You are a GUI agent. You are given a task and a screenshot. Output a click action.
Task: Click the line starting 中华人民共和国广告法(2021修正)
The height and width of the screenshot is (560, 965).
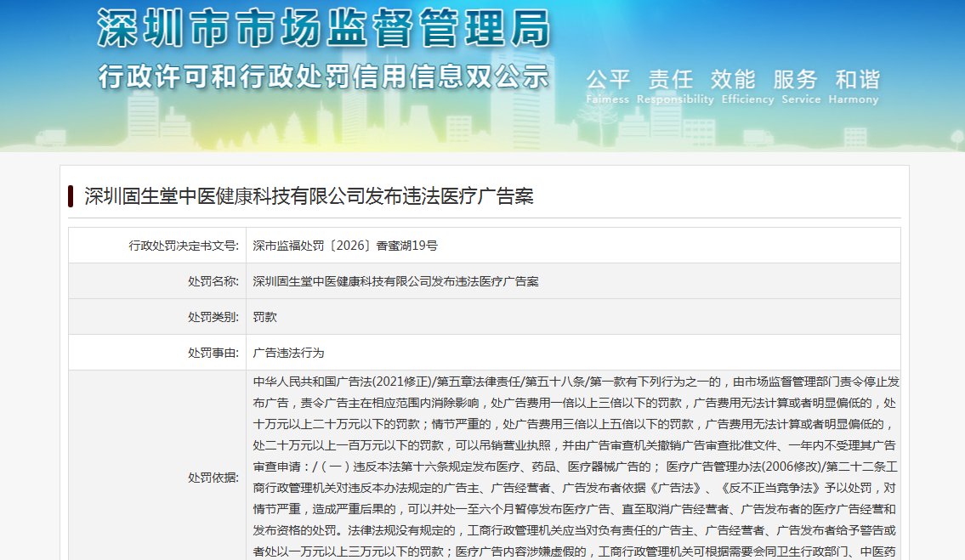(576, 382)
